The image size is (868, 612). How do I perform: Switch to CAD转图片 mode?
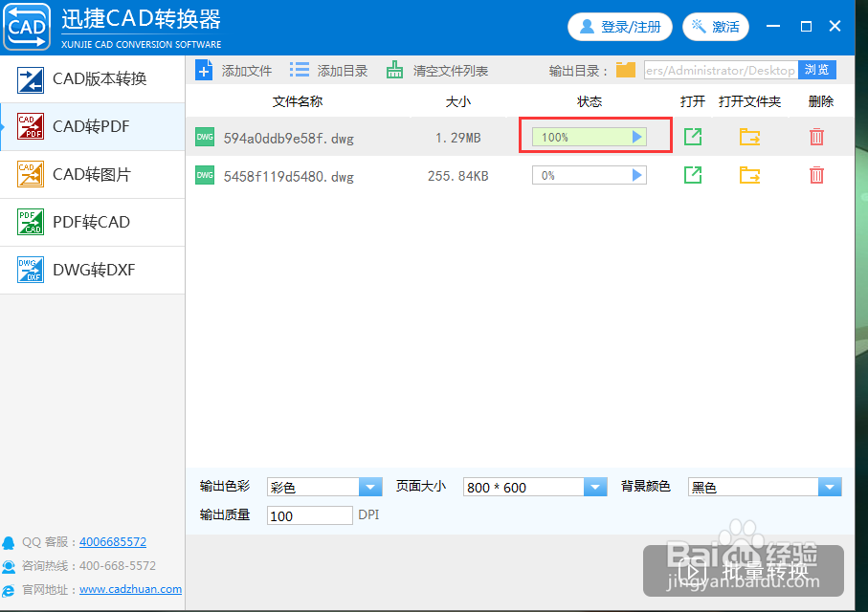point(93,175)
